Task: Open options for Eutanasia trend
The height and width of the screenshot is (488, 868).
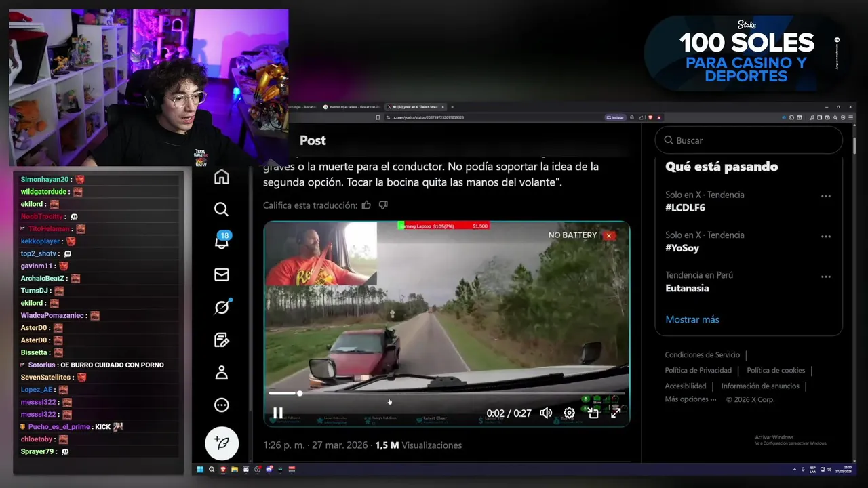Action: (x=826, y=277)
